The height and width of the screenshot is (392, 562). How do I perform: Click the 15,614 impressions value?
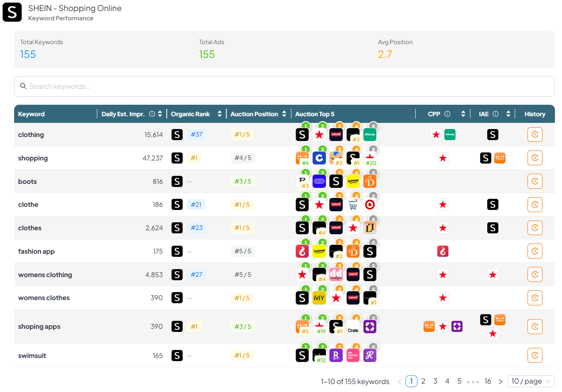153,135
